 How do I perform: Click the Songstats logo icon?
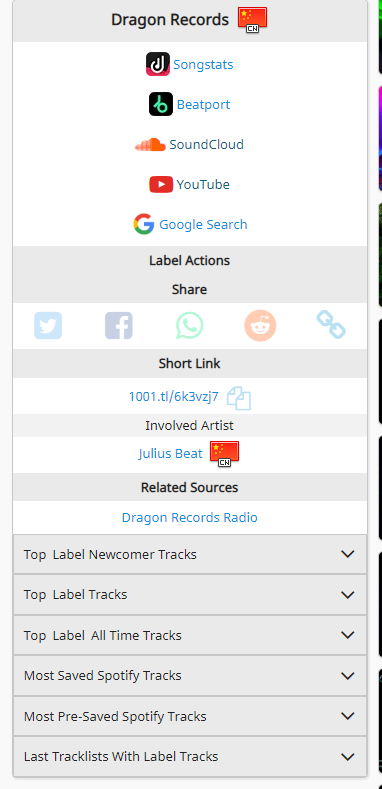click(158, 64)
